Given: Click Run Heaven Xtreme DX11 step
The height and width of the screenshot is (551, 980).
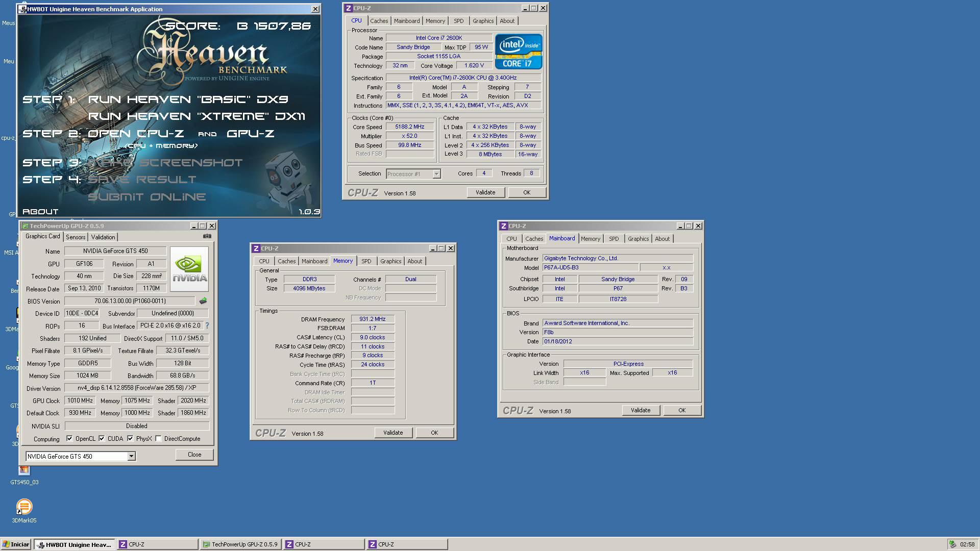Looking at the screenshot, I should (x=197, y=116).
